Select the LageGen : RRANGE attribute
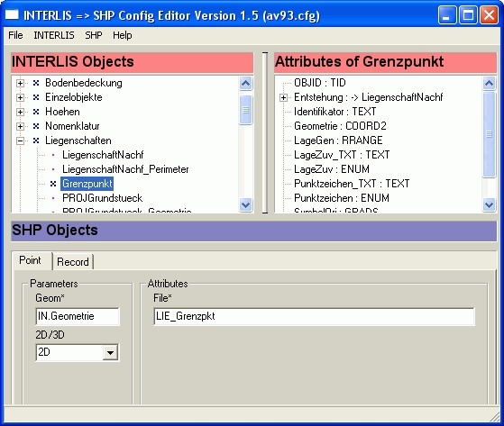504x426 pixels. point(338,140)
